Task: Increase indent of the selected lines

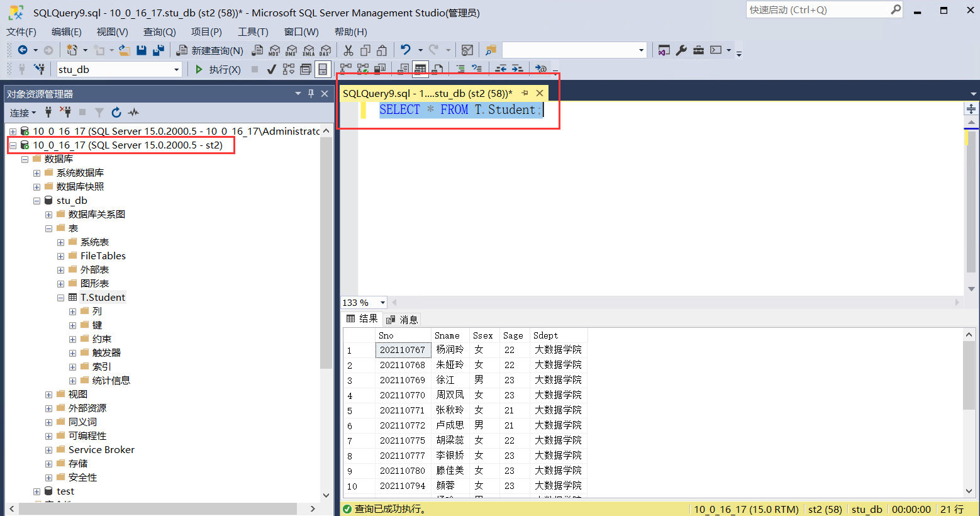Action: (517, 69)
